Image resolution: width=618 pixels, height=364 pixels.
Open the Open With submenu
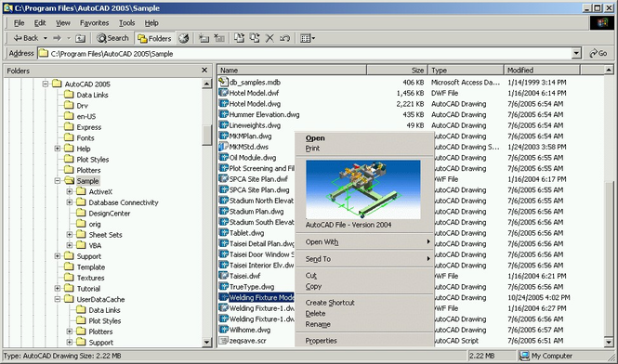click(x=364, y=241)
